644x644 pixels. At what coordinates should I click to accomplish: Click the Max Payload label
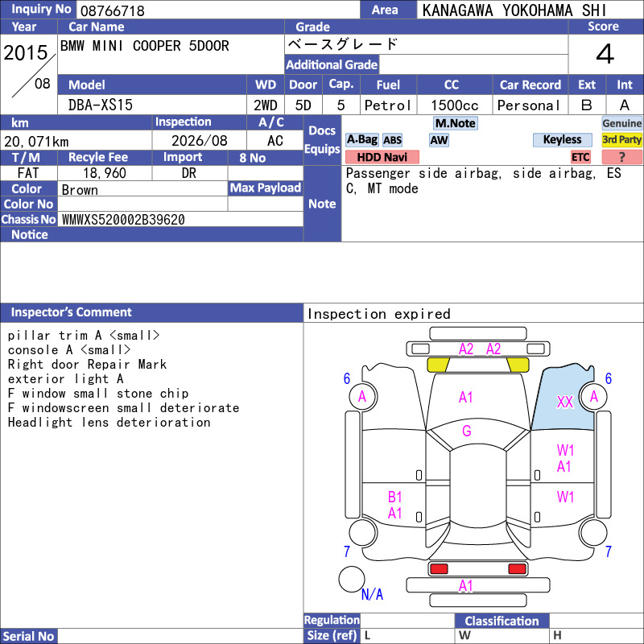tap(266, 188)
